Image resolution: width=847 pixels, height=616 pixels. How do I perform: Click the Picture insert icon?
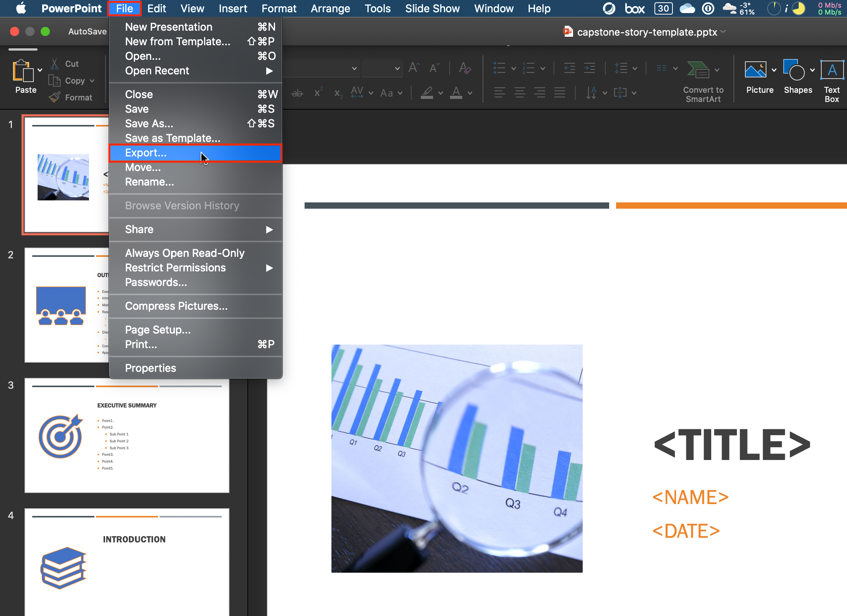click(755, 70)
